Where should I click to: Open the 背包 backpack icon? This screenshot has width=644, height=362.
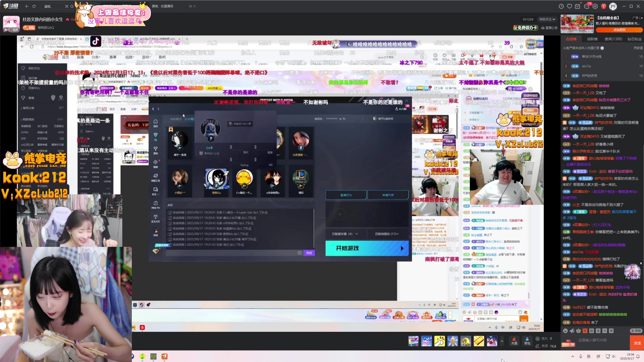(x=527, y=341)
